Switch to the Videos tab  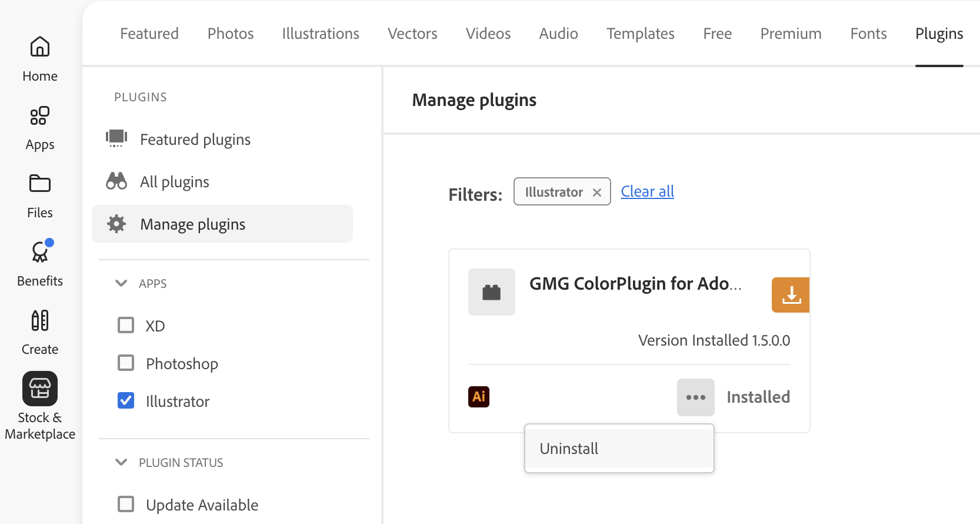point(488,34)
